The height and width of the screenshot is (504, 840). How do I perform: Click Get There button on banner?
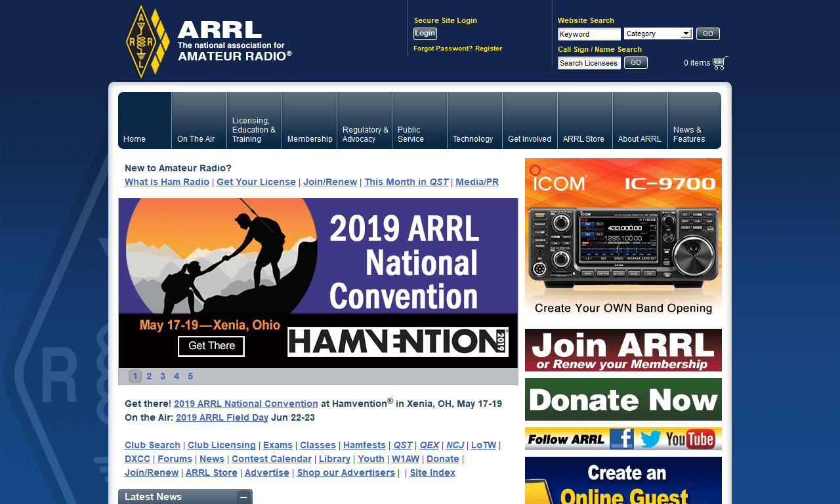click(x=211, y=346)
